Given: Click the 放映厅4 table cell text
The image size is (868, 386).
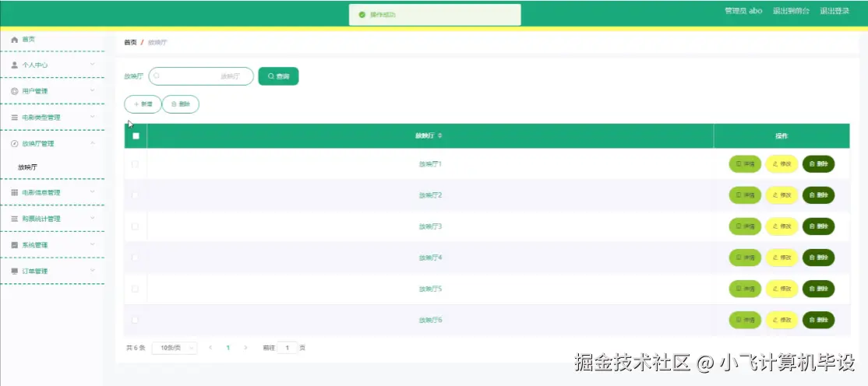Looking at the screenshot, I should tap(430, 257).
